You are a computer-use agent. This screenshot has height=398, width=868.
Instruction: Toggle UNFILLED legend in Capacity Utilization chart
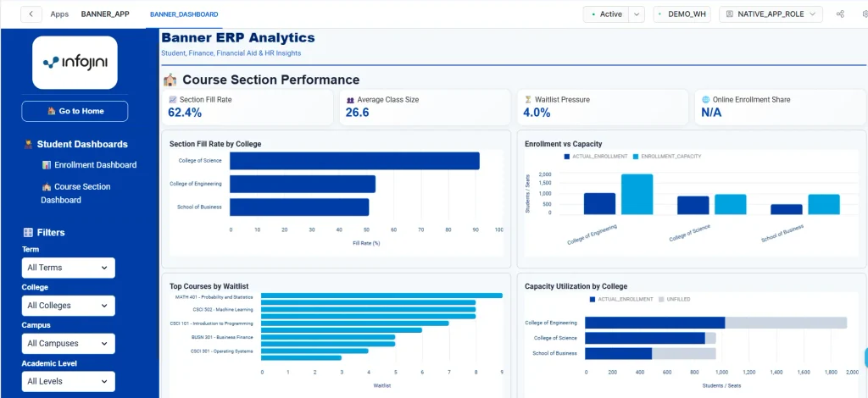(x=674, y=299)
